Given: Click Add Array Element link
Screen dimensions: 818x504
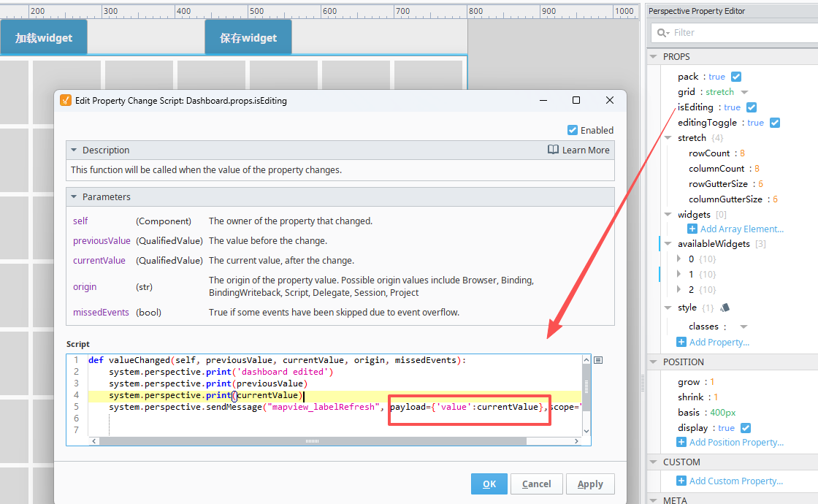Looking at the screenshot, I should pos(742,229).
